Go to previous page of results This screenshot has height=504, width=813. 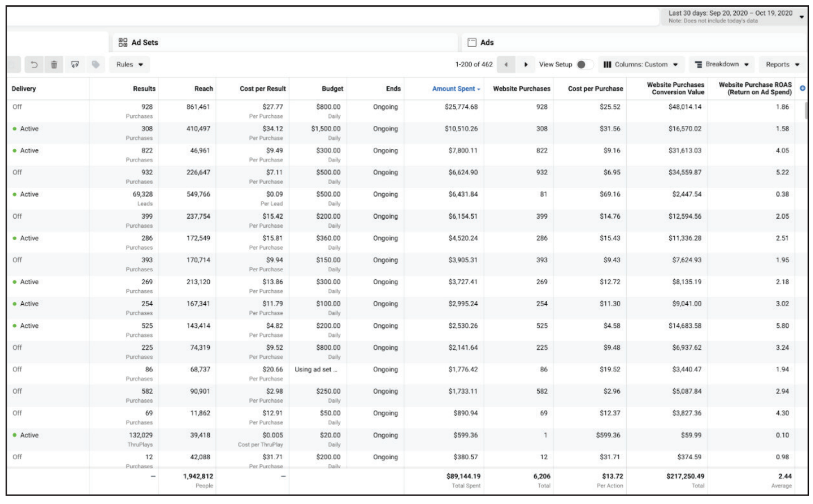[x=506, y=65]
